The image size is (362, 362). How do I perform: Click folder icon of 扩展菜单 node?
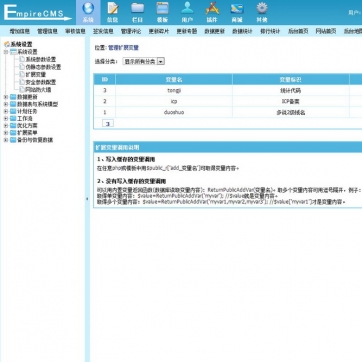pyautogui.click(x=13, y=133)
